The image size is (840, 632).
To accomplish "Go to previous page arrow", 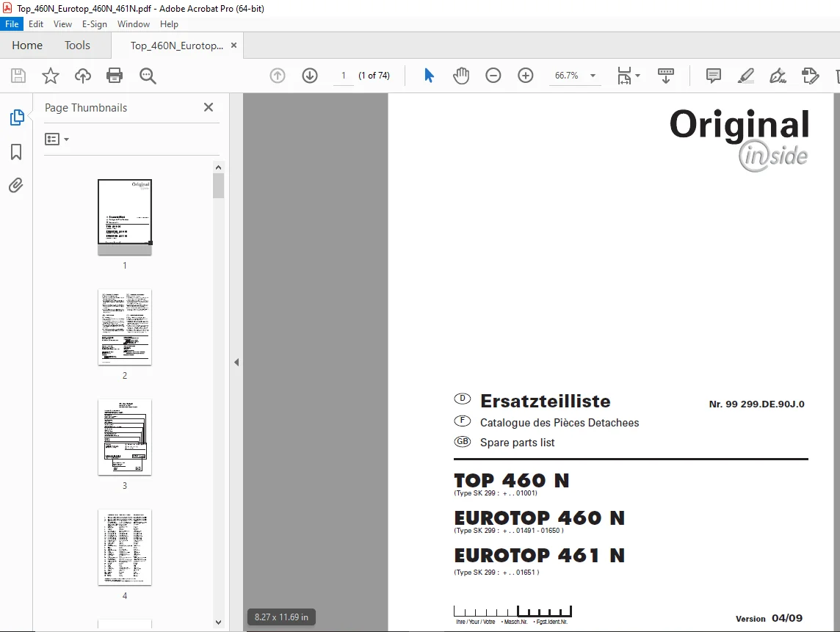I will pos(278,76).
